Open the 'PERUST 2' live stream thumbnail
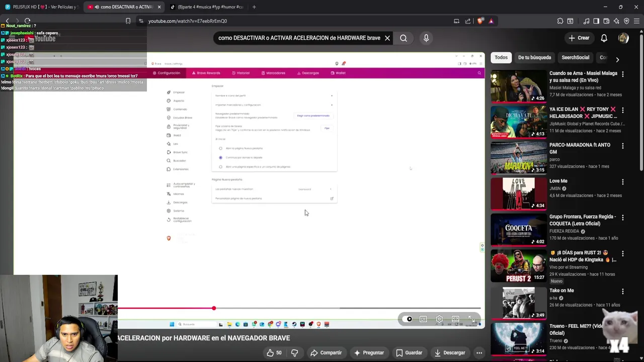 click(x=518, y=266)
